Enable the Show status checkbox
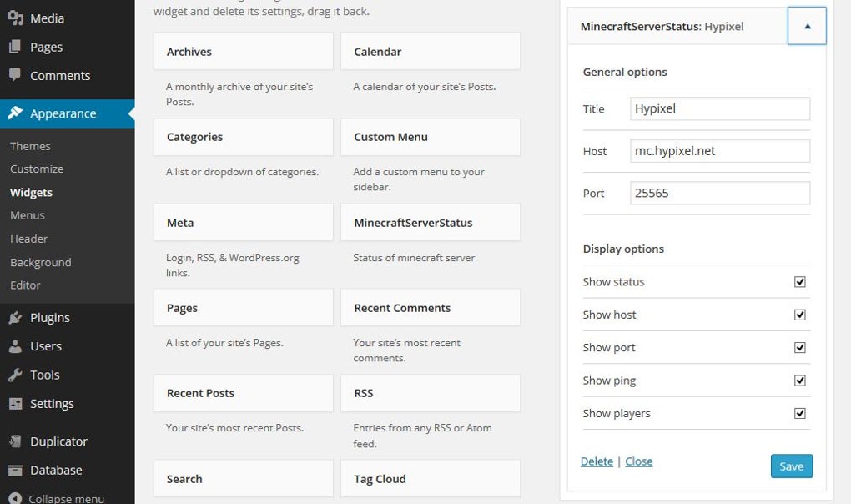The height and width of the screenshot is (504, 851). (799, 281)
